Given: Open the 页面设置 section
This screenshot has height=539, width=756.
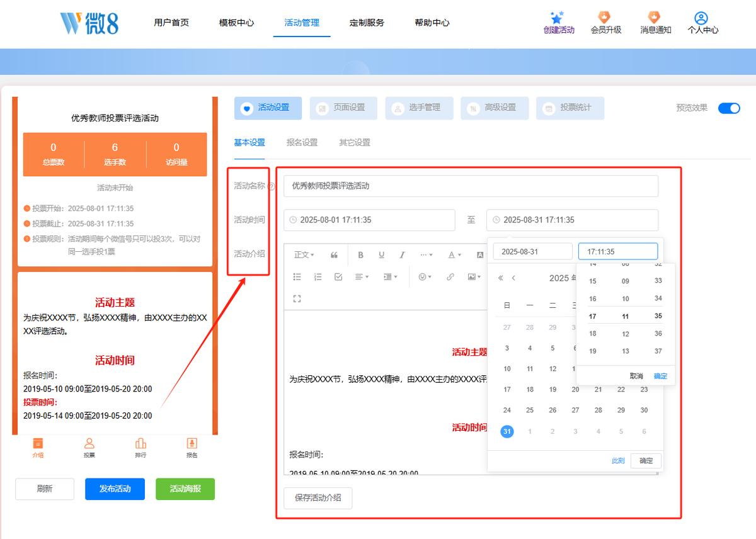Looking at the screenshot, I should pyautogui.click(x=343, y=108).
